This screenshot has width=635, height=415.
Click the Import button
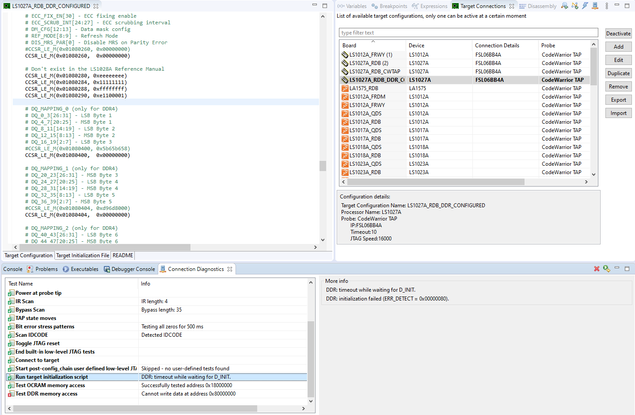618,113
